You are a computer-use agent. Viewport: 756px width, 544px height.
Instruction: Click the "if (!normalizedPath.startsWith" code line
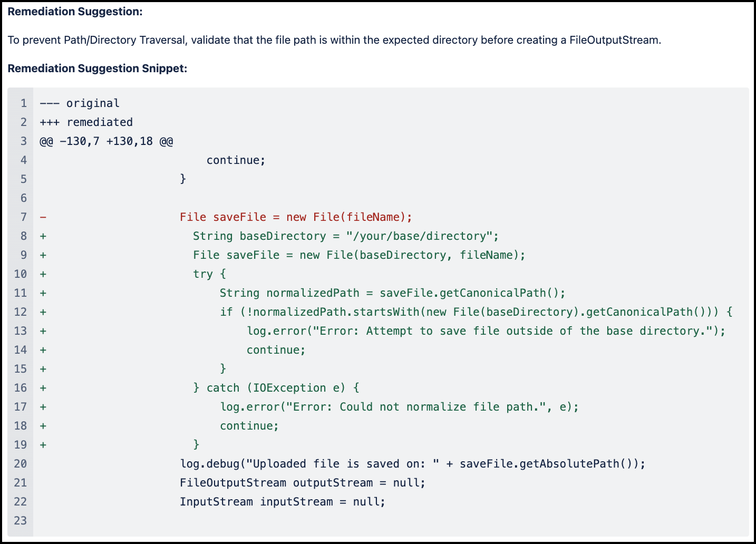tap(476, 312)
